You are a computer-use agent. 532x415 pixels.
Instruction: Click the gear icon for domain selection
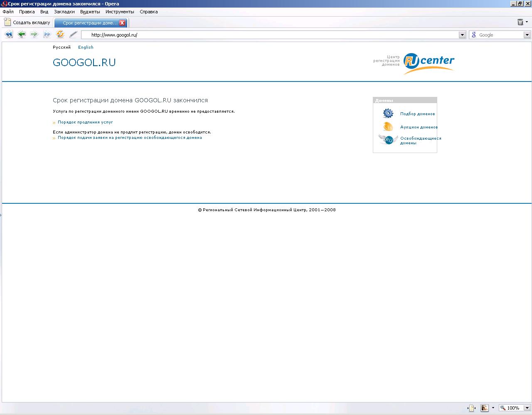coord(388,113)
